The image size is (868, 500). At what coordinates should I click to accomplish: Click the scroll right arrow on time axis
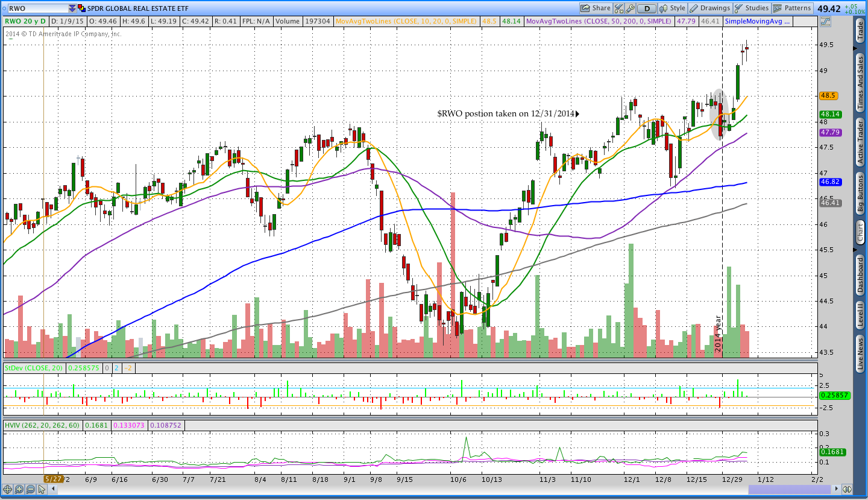[835, 489]
